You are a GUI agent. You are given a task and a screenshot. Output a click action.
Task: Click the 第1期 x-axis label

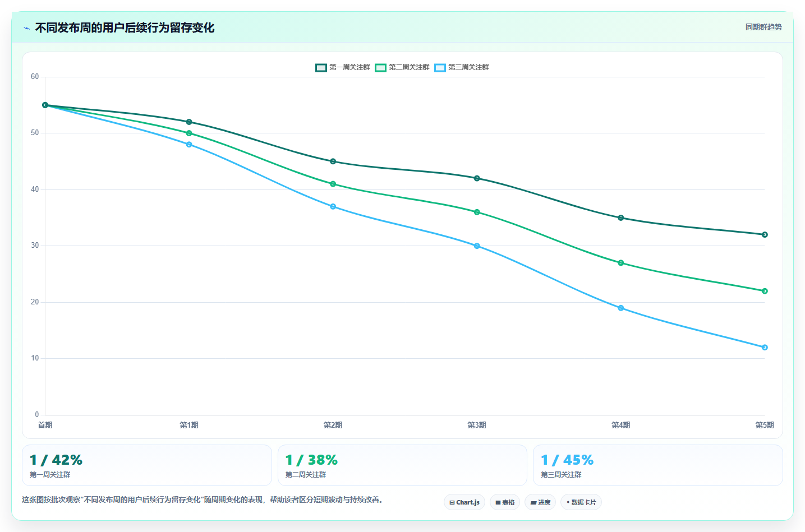[x=189, y=425]
